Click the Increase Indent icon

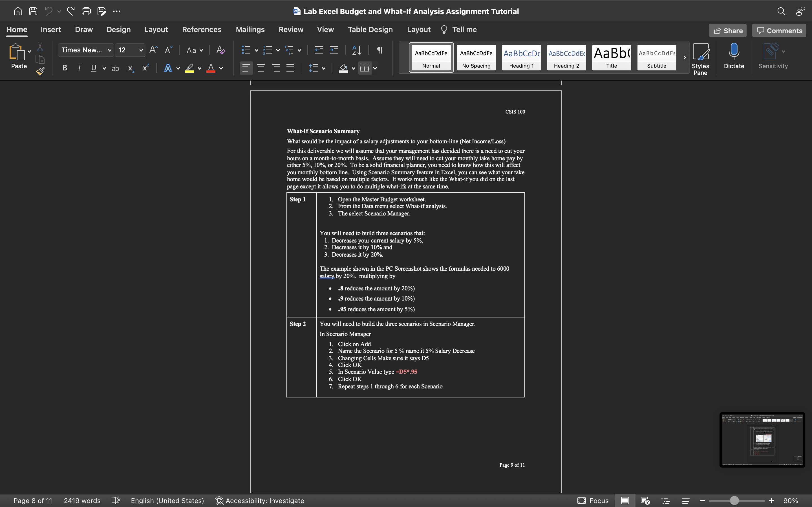(x=334, y=50)
